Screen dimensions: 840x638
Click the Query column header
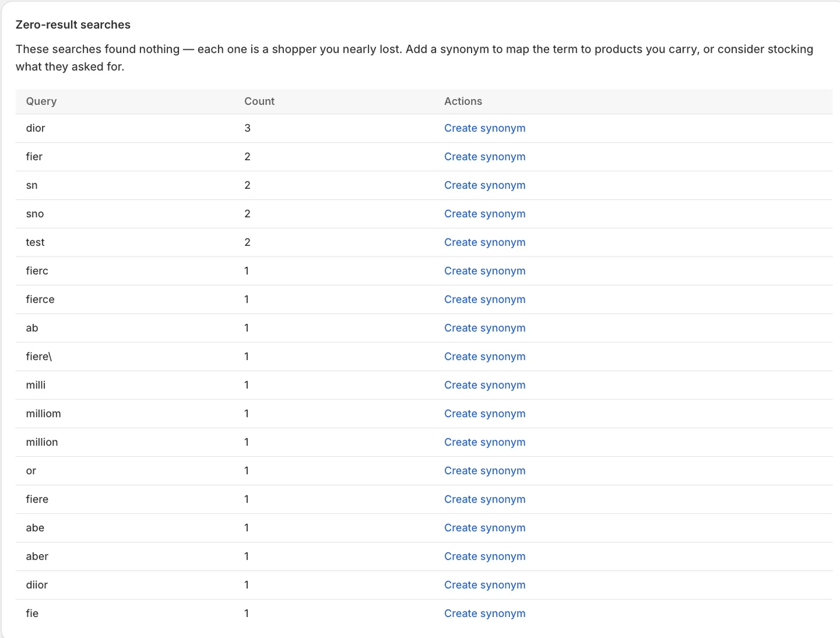pyautogui.click(x=41, y=101)
